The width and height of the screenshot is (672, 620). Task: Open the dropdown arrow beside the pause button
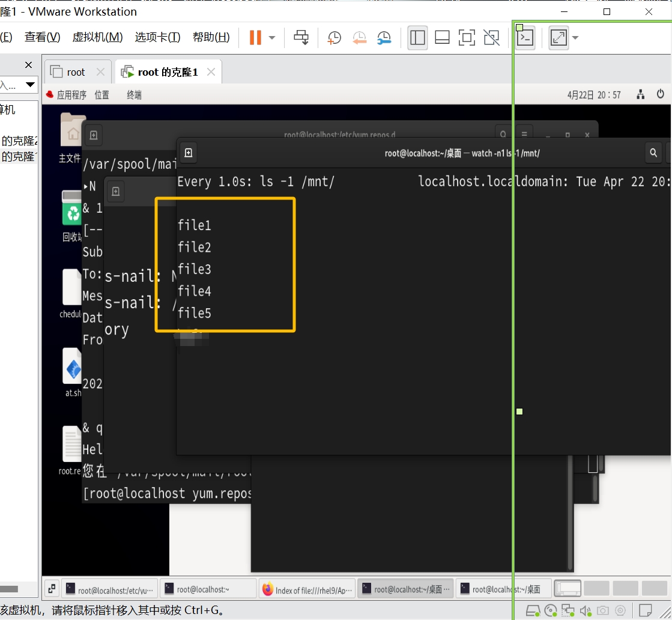tap(271, 37)
